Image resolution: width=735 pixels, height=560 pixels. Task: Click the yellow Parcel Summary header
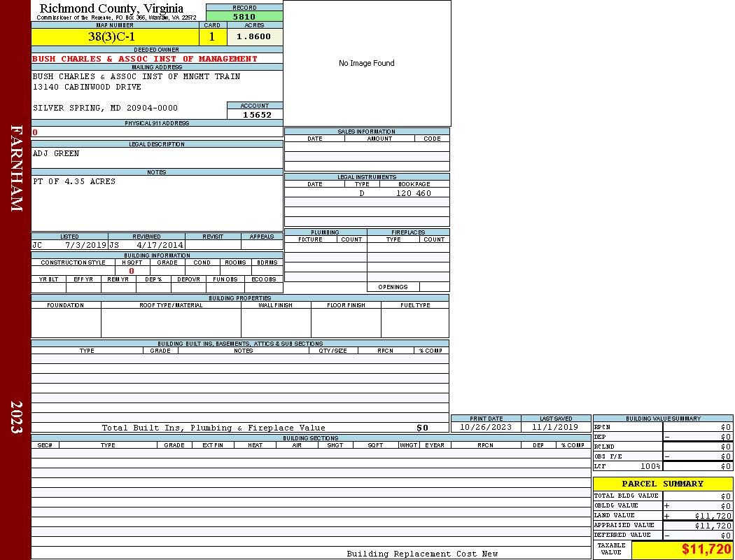662,484
